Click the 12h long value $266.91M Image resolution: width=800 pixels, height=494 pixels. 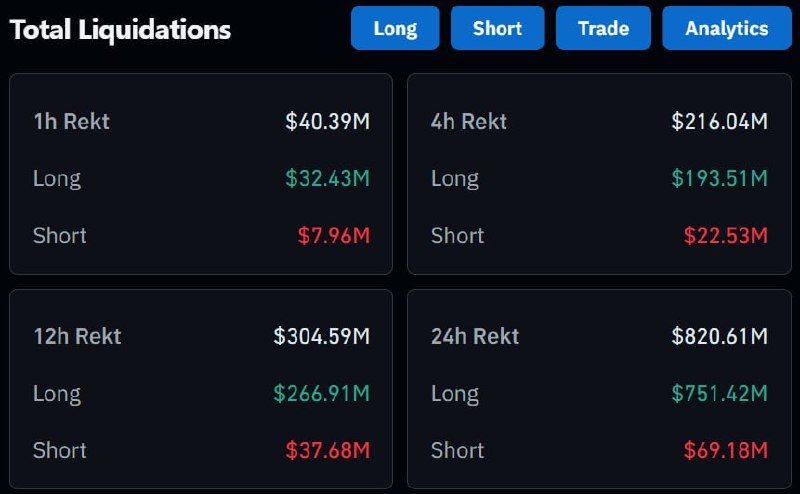tap(321, 393)
